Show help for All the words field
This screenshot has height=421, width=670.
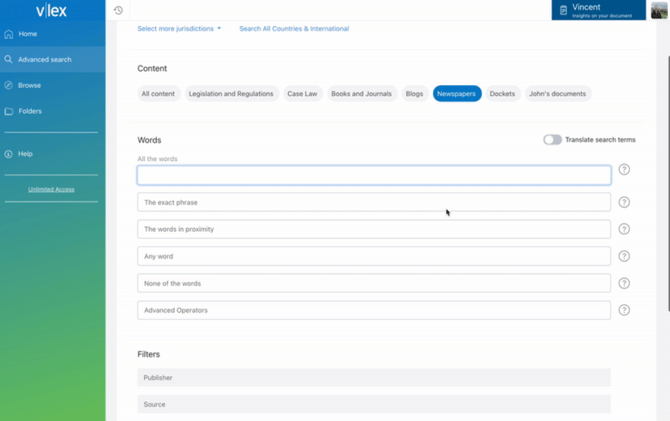coord(624,170)
